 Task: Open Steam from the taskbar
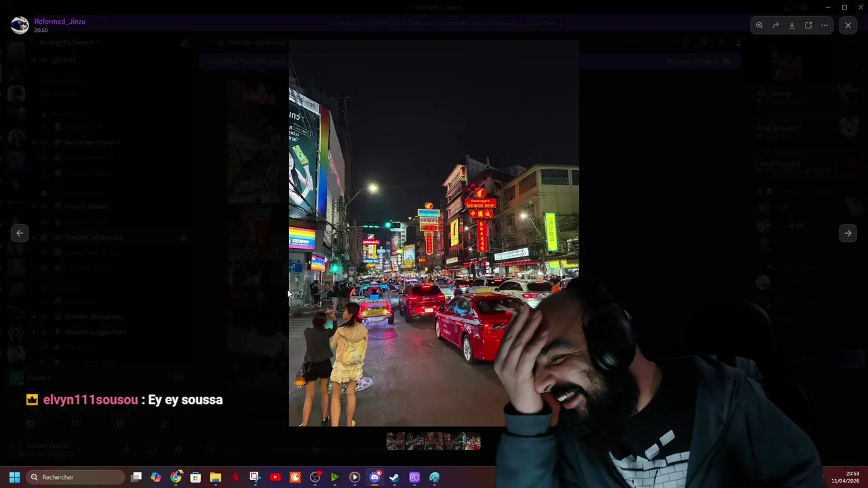click(395, 477)
